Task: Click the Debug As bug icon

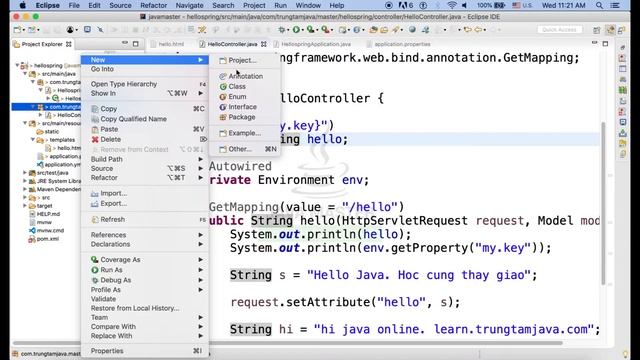Action: 95,280
